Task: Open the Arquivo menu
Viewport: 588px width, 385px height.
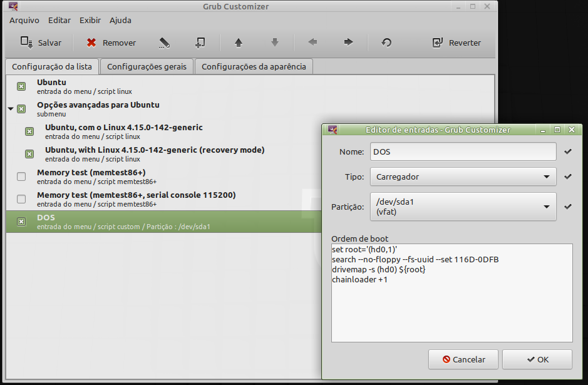Action: click(24, 20)
